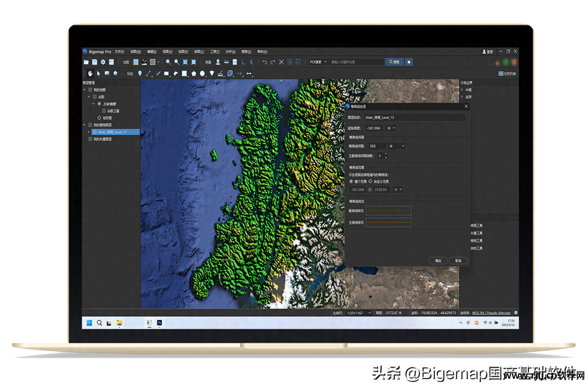Open settings via the gear toolbar icon

(103, 62)
